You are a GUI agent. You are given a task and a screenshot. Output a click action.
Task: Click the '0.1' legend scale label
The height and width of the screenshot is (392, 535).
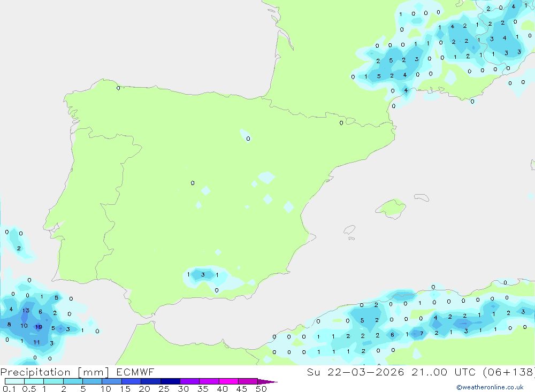[x=9, y=389]
